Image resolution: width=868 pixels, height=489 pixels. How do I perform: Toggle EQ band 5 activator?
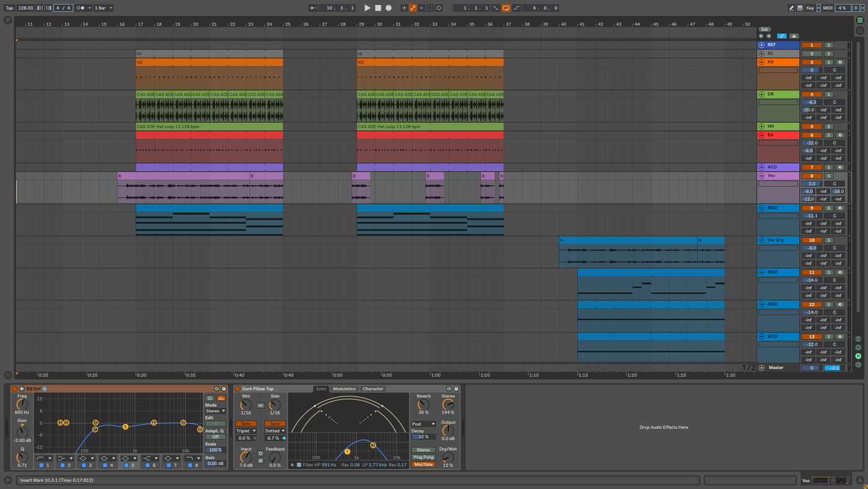tap(126, 465)
